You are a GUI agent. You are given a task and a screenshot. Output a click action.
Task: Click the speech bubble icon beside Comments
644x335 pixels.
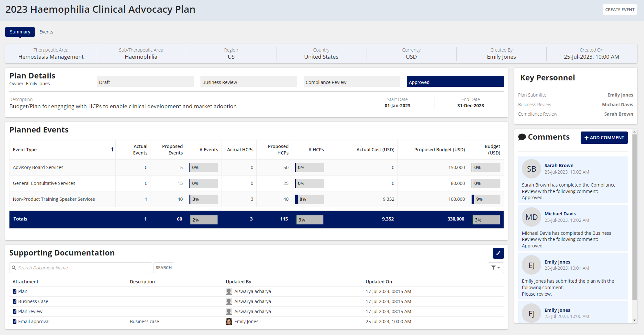[522, 137]
